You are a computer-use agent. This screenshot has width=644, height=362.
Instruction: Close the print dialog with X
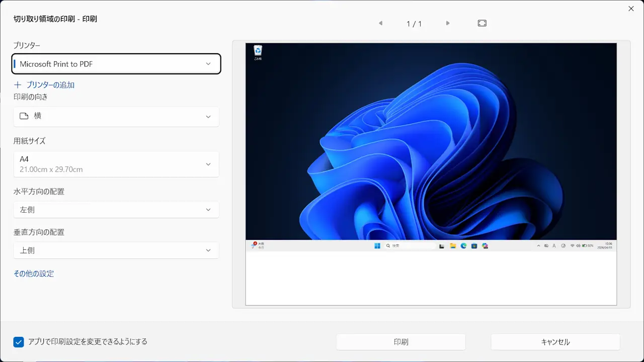[631, 9]
